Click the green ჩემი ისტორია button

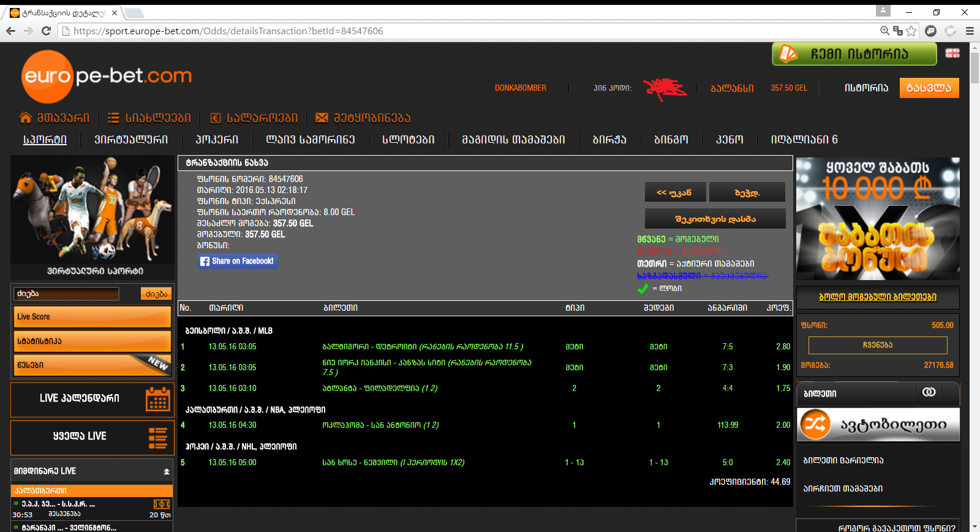[x=854, y=54]
